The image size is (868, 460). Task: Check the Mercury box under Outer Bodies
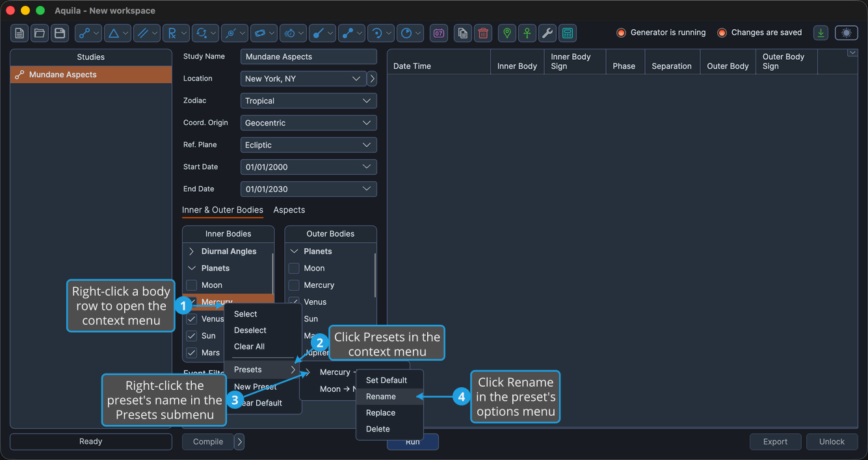294,285
